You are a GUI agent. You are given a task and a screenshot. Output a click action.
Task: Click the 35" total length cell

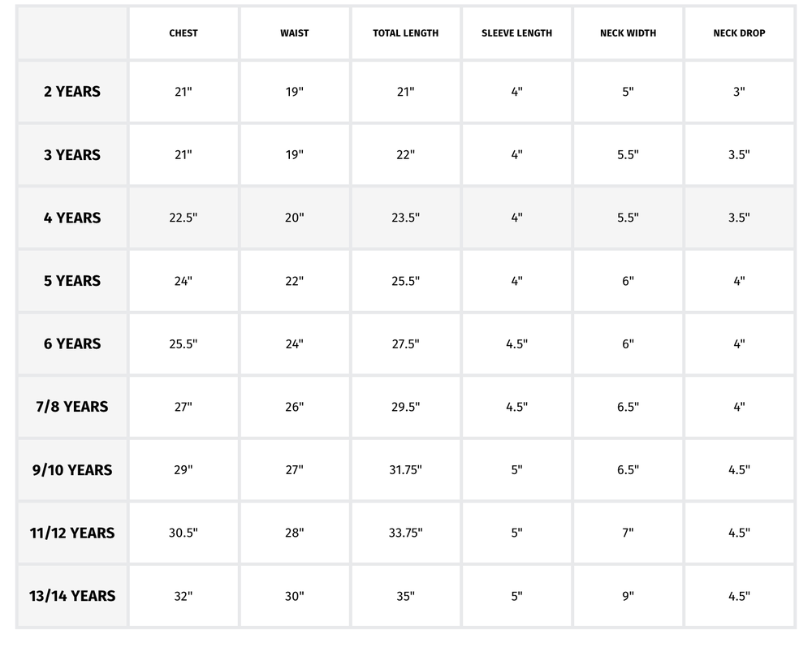click(406, 596)
